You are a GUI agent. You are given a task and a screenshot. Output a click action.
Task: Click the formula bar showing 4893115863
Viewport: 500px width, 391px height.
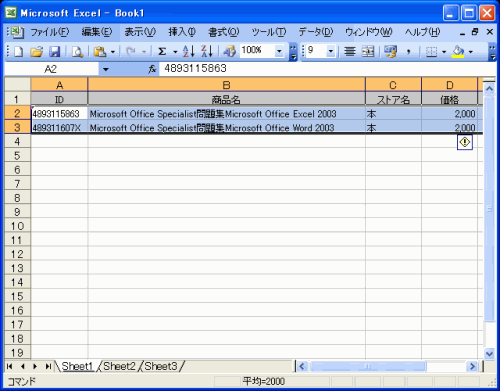tap(327, 69)
